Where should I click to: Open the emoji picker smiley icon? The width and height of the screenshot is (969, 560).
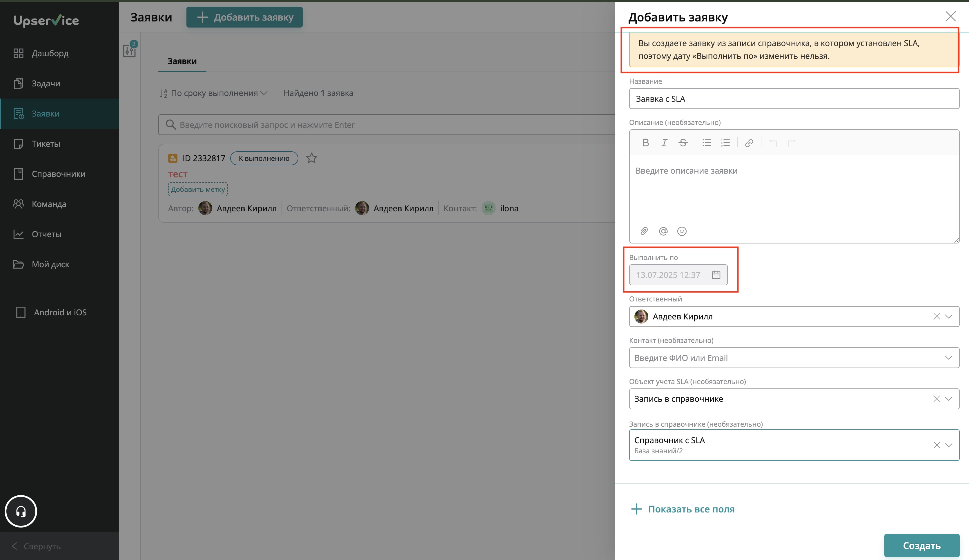pos(682,231)
